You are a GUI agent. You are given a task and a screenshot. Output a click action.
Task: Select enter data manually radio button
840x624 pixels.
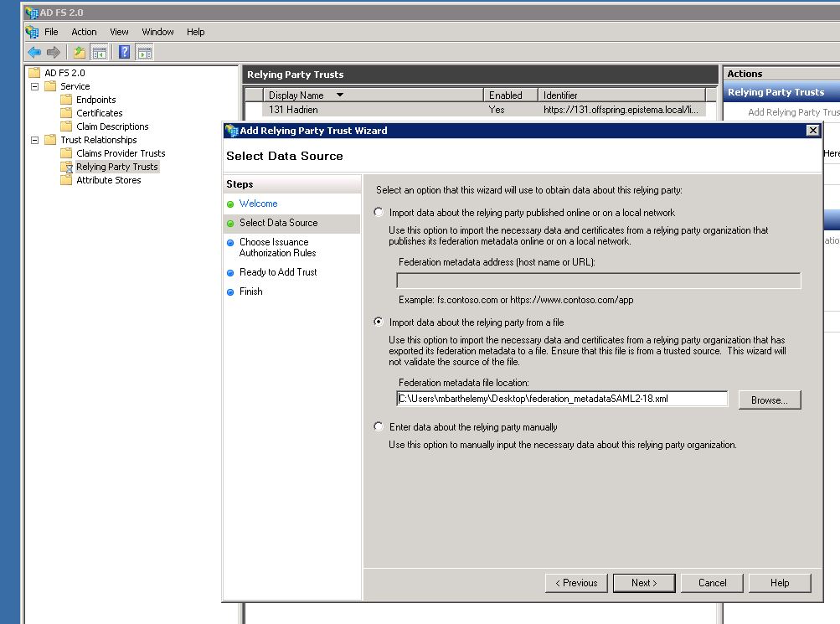(x=379, y=426)
